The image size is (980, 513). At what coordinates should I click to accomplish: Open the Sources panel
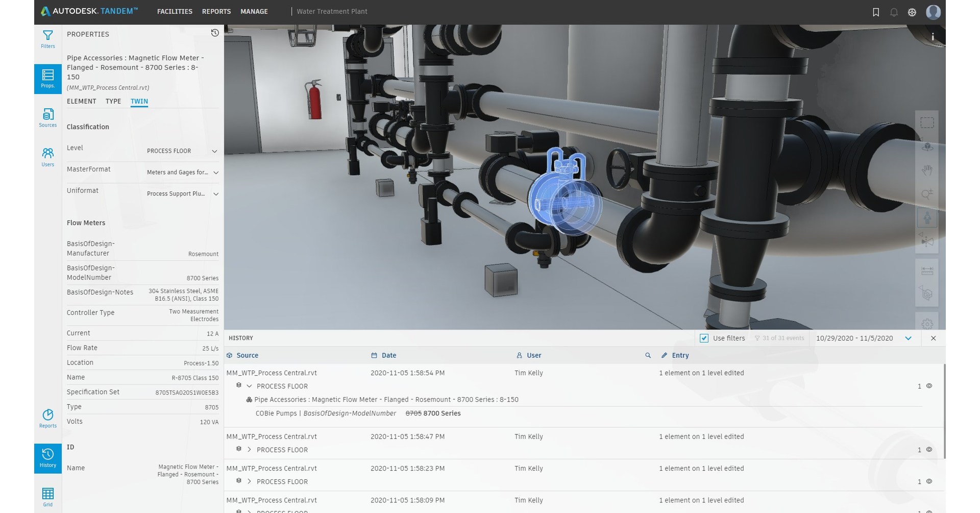pyautogui.click(x=47, y=117)
